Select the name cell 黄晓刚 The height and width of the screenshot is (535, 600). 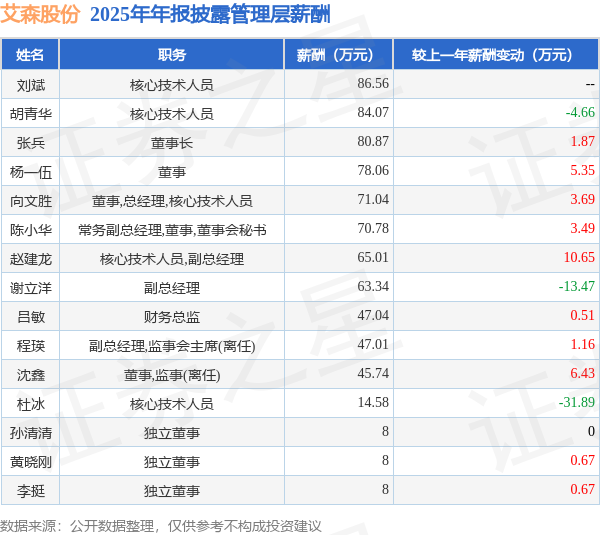(31, 462)
